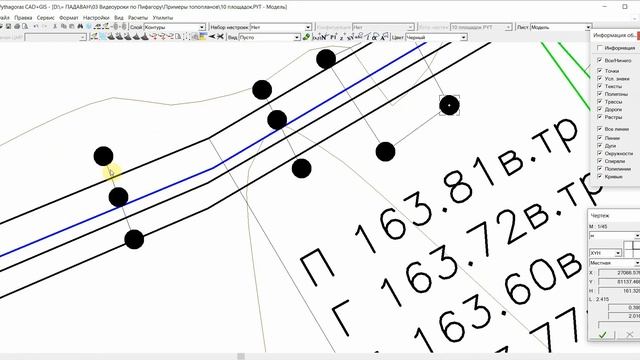Select the highlighted point with white center
The width and height of the screenshot is (640, 360).
[x=449, y=105]
